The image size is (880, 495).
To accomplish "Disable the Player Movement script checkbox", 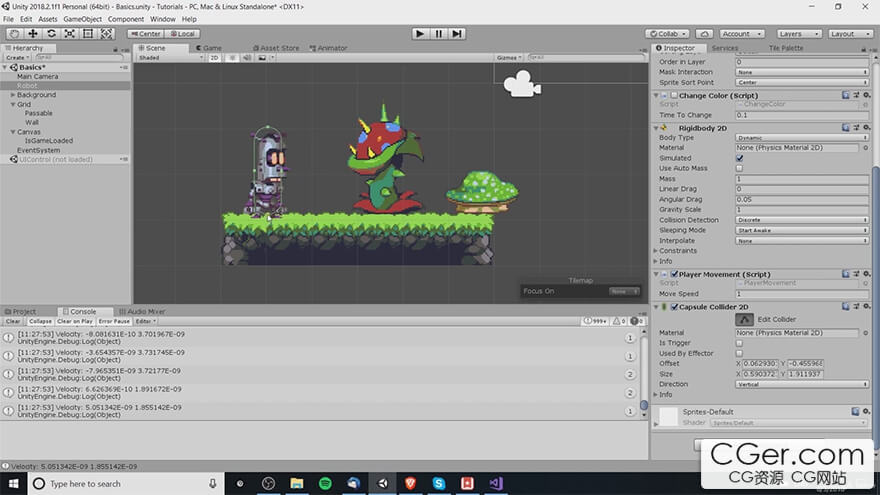I will [x=674, y=274].
